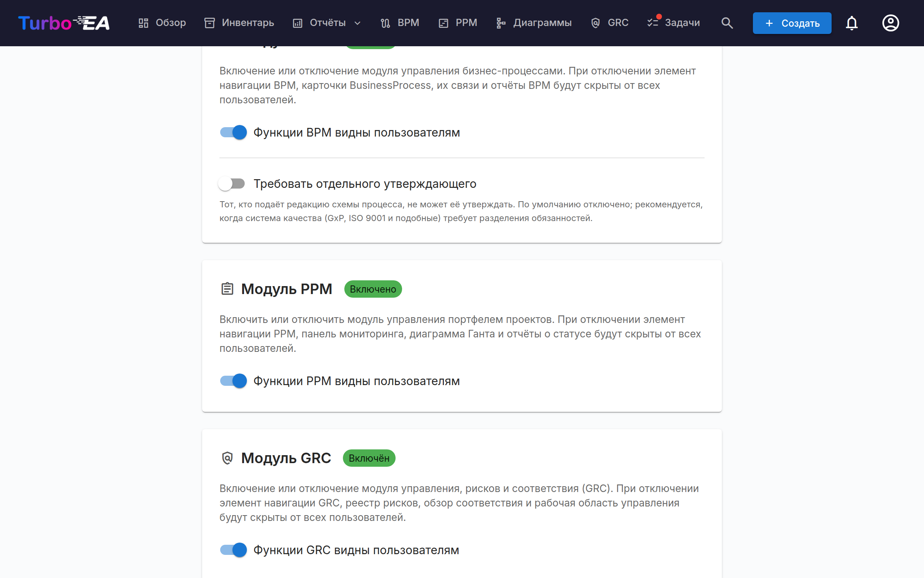
Task: Click the hint text about GxP, ISO 9001
Action: [461, 211]
